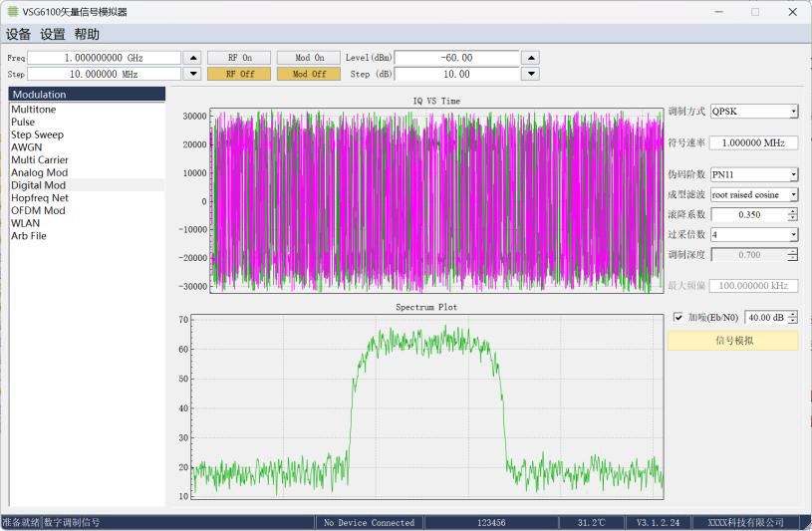Viewport: 812px width, 531px height.
Task: Open the 伪码阶数 PN11 dropdown
Action: pos(754,174)
